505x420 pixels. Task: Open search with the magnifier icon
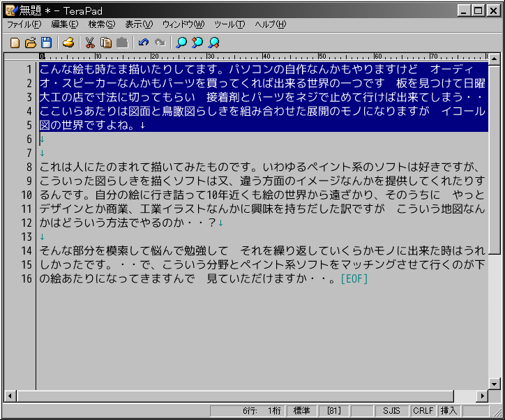[x=181, y=43]
